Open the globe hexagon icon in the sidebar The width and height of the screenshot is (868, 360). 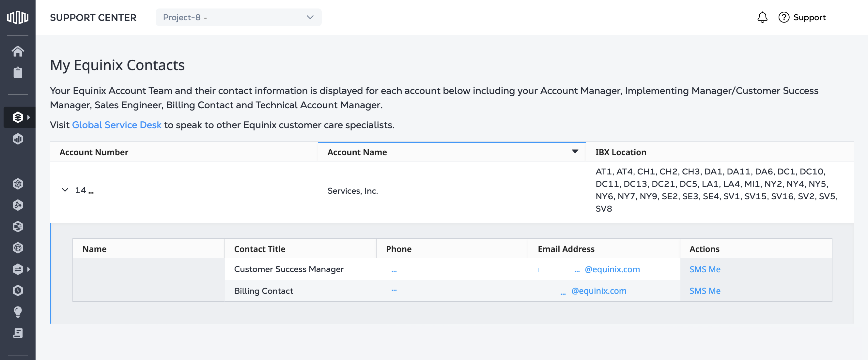tap(18, 248)
